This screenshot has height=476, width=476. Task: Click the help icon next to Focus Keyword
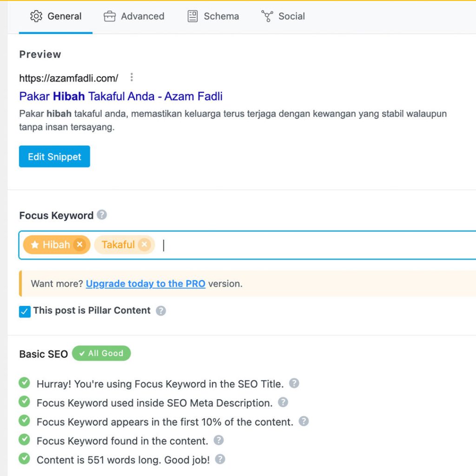[102, 215]
